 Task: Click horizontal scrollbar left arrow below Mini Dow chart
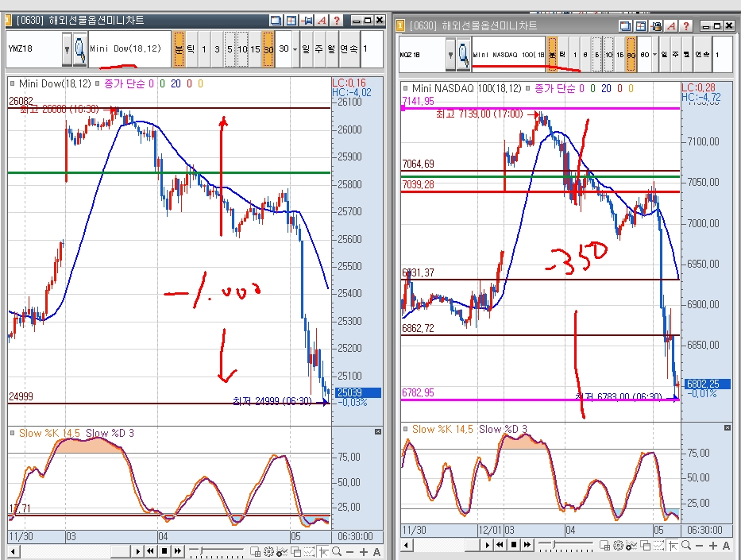pos(14,551)
